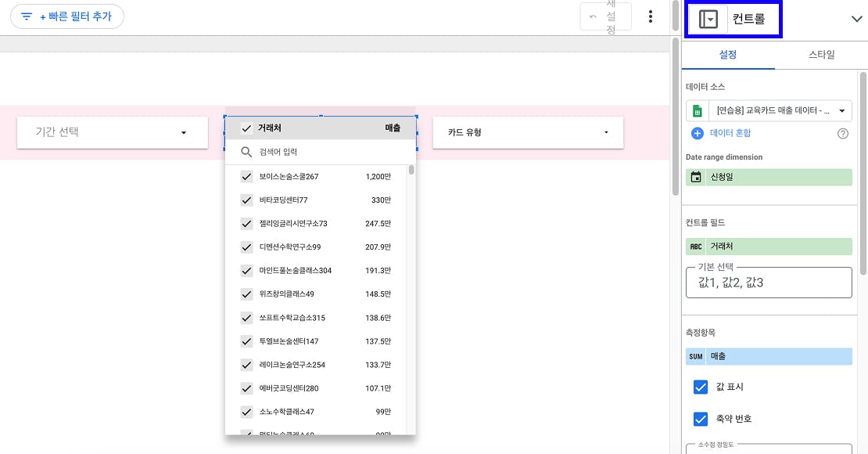Click the 빠른 필터 추가 button
Viewport: 868px width, 454px height.
67,16
